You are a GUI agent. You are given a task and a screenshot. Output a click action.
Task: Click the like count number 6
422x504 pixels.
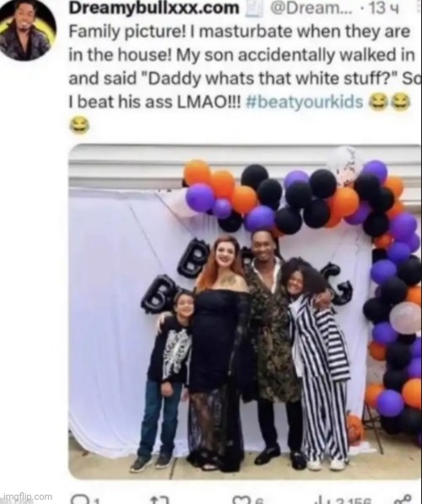pos(260,501)
